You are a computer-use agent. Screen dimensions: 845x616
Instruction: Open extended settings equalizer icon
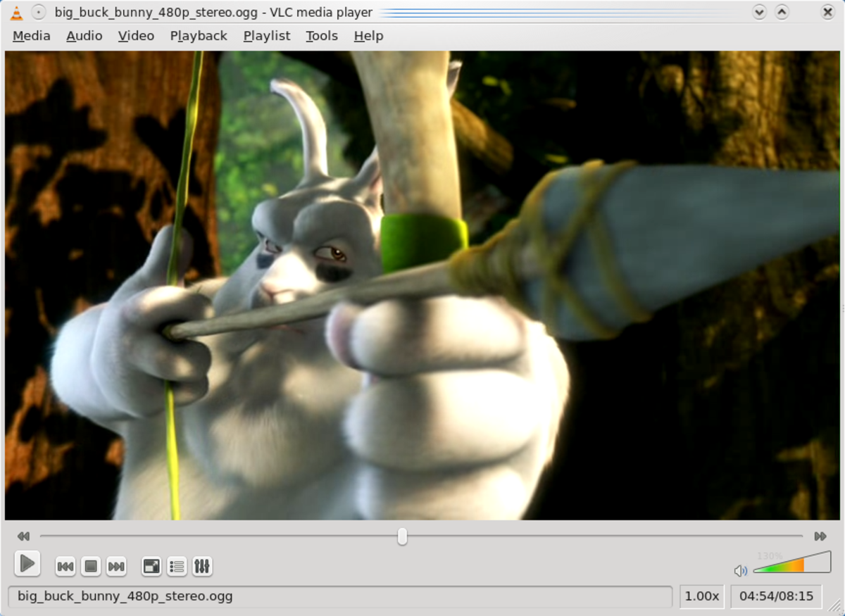(x=202, y=566)
